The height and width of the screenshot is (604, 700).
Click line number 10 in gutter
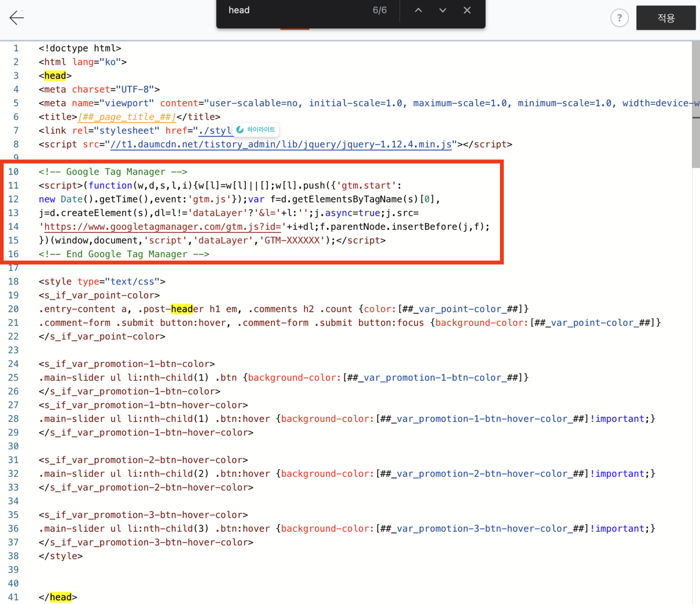(14, 172)
